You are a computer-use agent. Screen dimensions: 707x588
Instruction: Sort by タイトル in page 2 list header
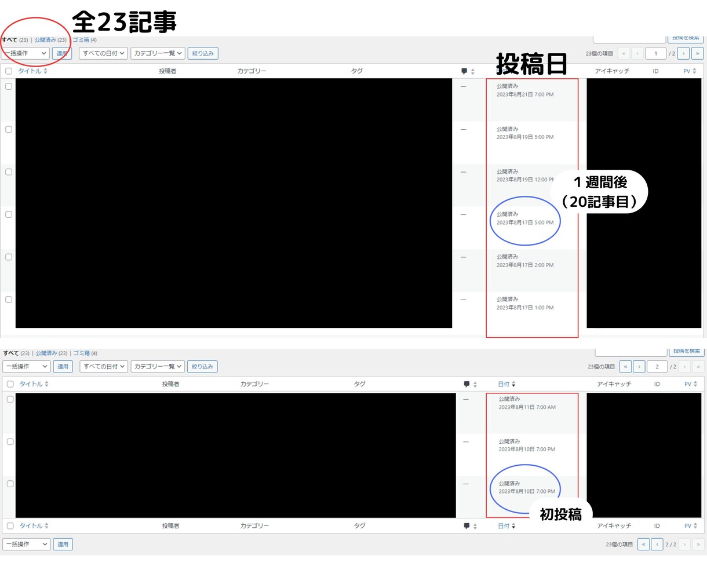(x=34, y=384)
